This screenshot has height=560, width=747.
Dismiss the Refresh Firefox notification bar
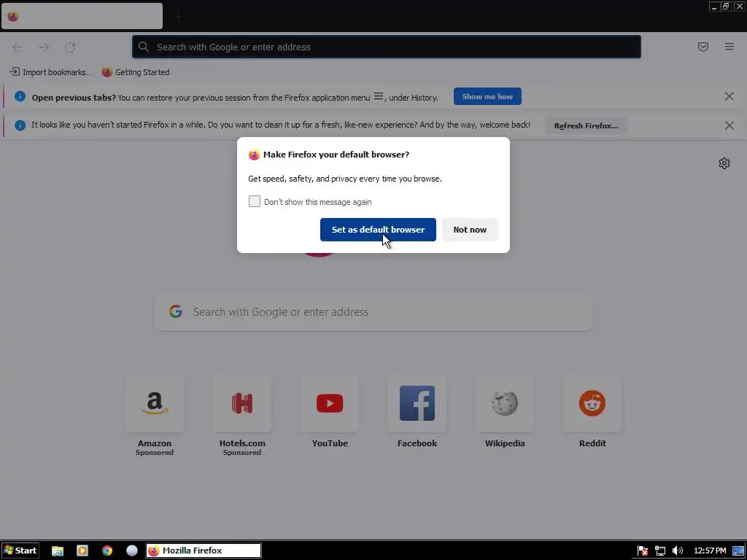729,125
